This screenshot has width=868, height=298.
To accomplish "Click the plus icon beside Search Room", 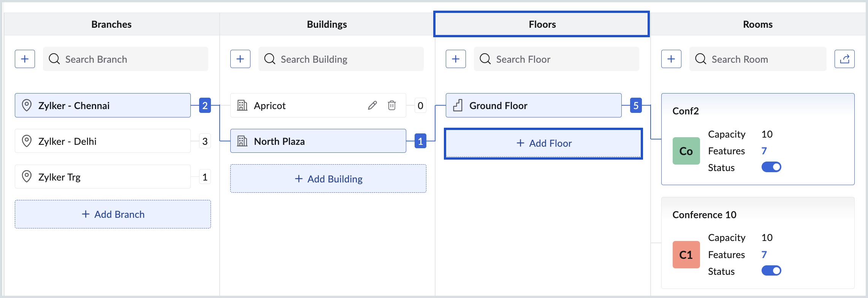I will pyautogui.click(x=671, y=59).
